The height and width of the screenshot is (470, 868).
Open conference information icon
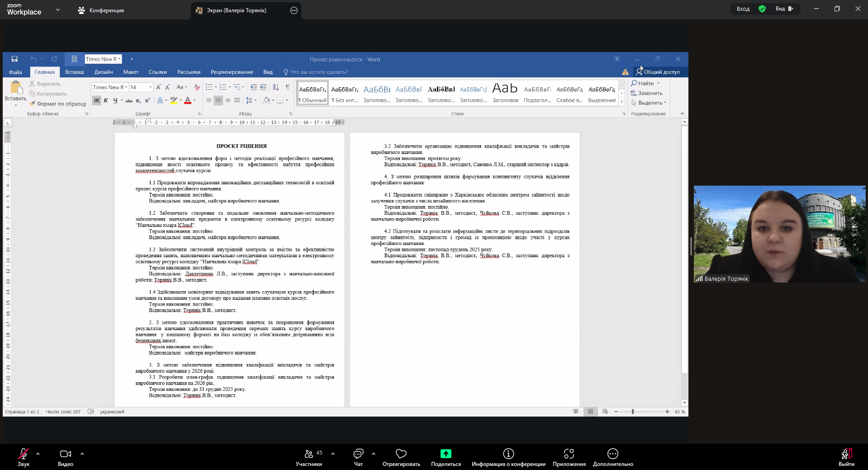(508, 454)
